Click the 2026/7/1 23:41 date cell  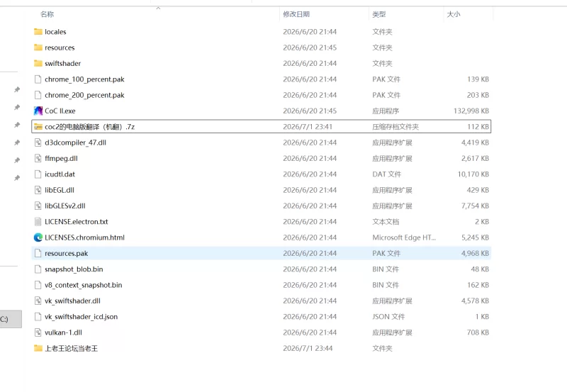pos(308,127)
